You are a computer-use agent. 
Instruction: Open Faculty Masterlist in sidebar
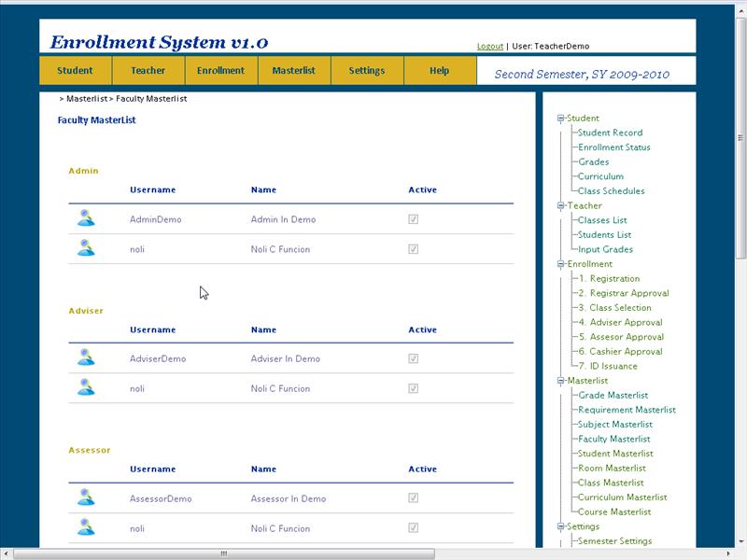click(614, 439)
